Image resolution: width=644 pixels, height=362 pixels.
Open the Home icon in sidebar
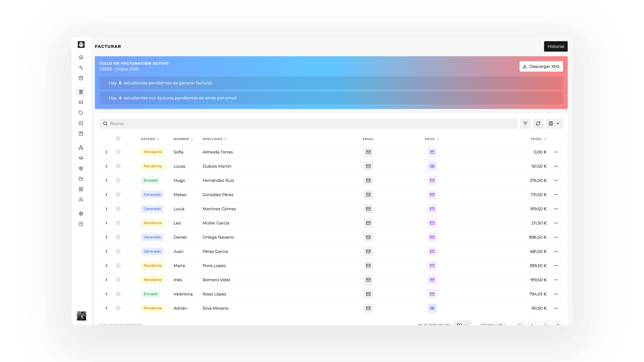(81, 57)
